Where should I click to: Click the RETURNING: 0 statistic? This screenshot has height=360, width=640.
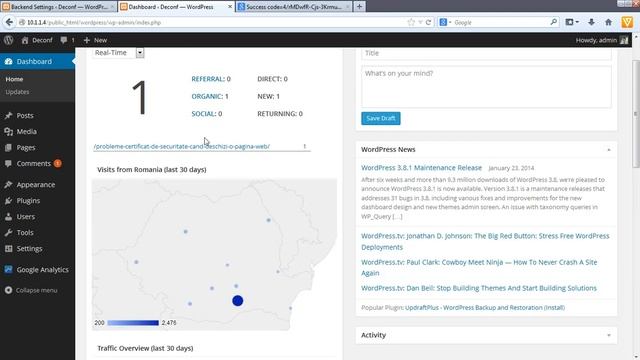pyautogui.click(x=280, y=113)
